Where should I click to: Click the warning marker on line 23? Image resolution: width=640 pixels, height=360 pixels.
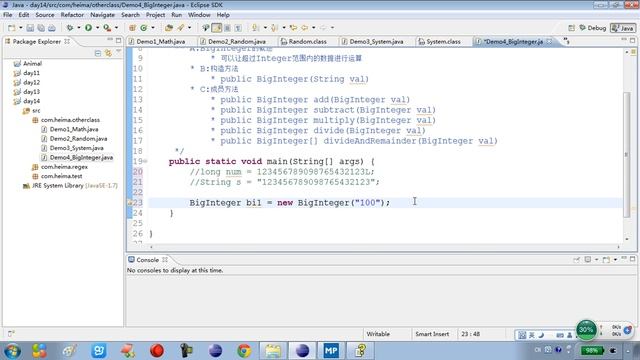[x=130, y=203]
